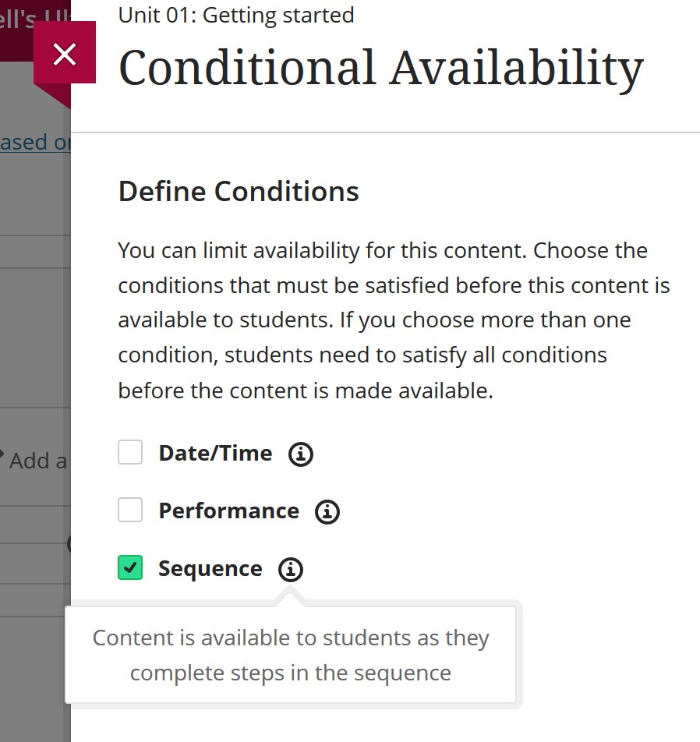Click the Sequence info icon
The width and height of the screenshot is (700, 742).
click(290, 570)
